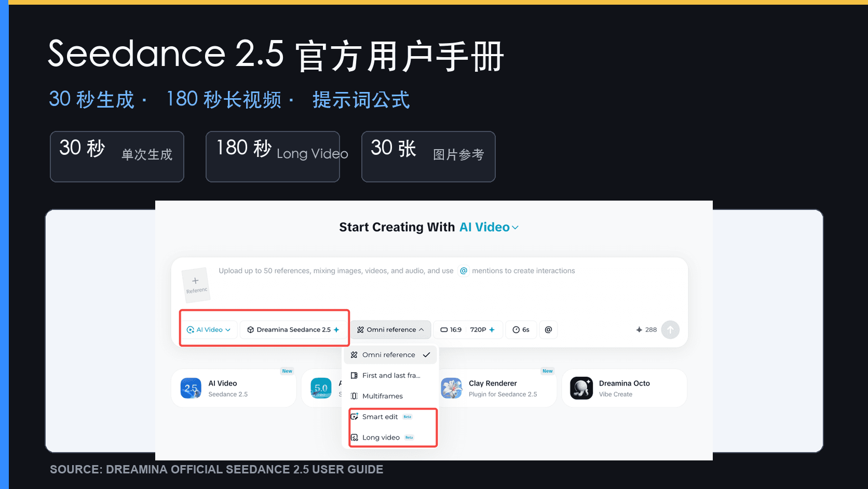Image resolution: width=868 pixels, height=489 pixels.
Task: Click the Multiframes icon in dropdown
Action: pos(354,396)
